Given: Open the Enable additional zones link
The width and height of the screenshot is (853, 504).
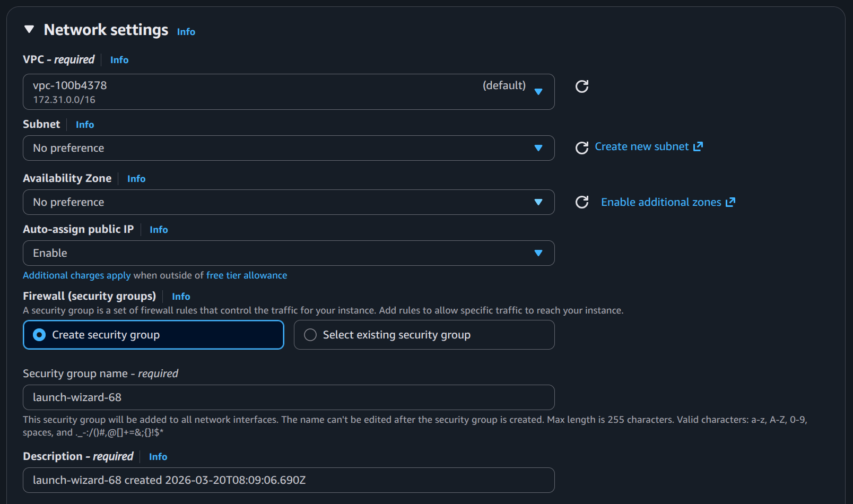Looking at the screenshot, I should 660,202.
